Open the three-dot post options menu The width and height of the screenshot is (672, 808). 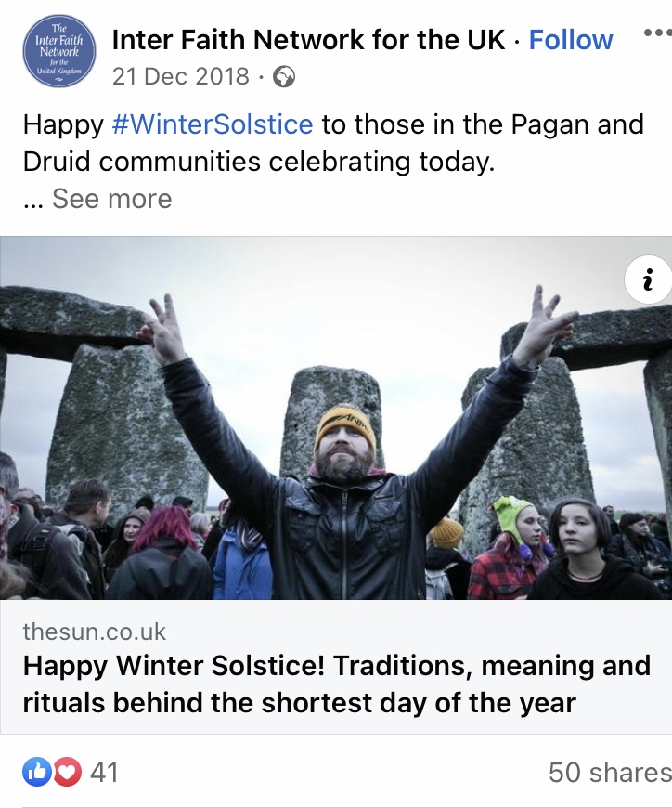point(655,33)
